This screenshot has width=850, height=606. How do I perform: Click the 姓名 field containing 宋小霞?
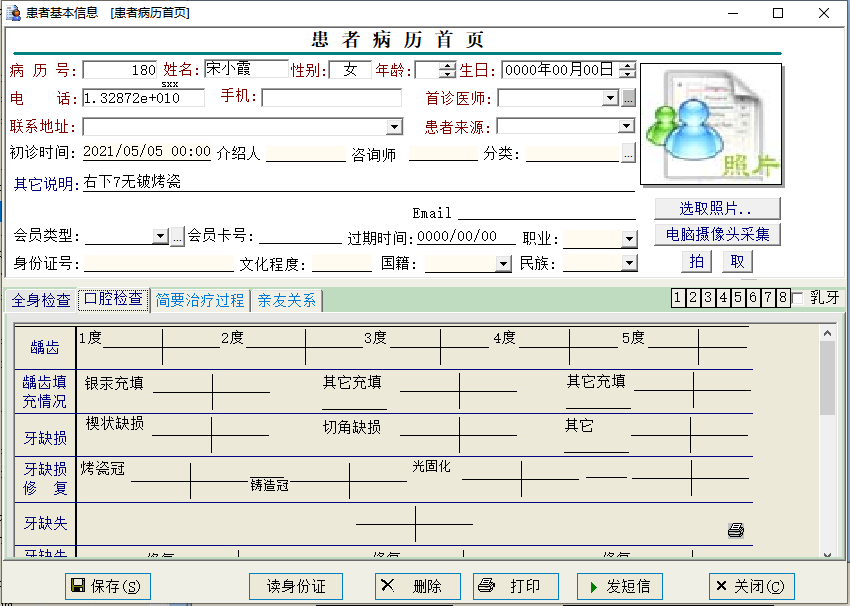(246, 68)
